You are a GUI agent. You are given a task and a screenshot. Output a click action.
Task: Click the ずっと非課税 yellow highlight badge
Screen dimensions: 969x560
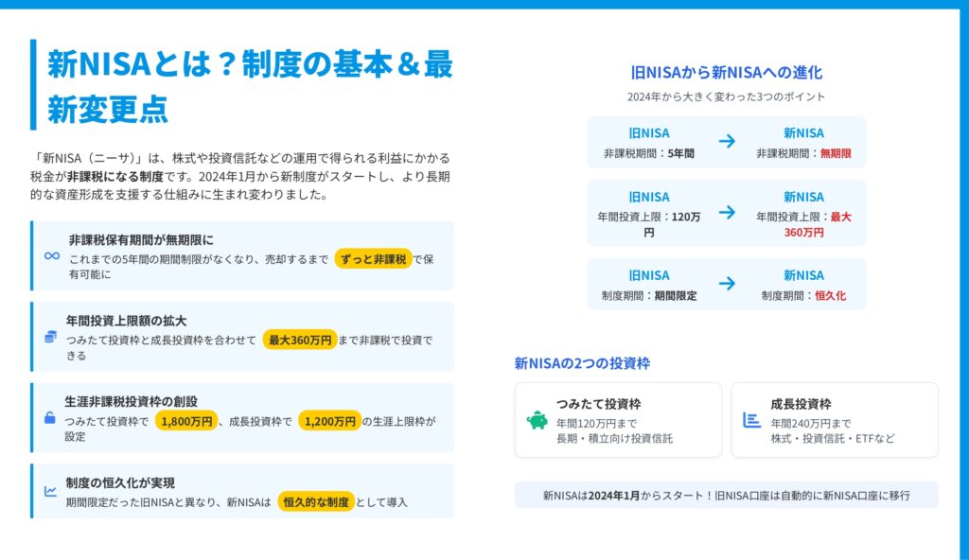point(374,258)
